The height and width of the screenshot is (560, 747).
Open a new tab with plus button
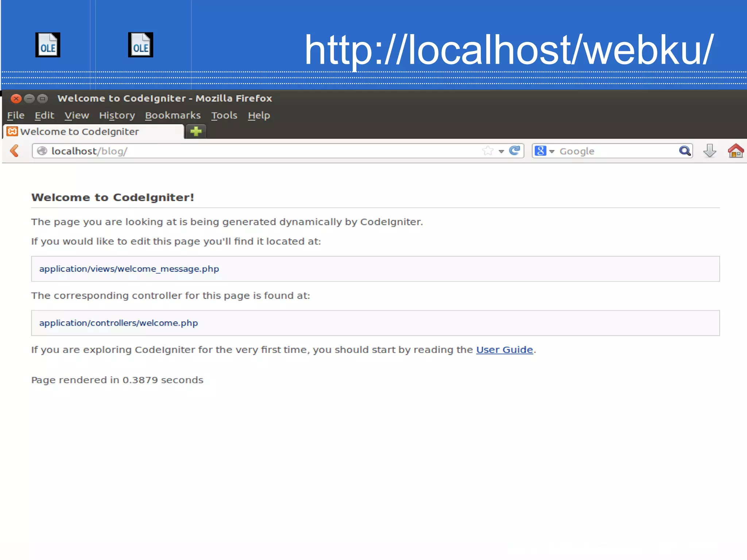pos(196,131)
